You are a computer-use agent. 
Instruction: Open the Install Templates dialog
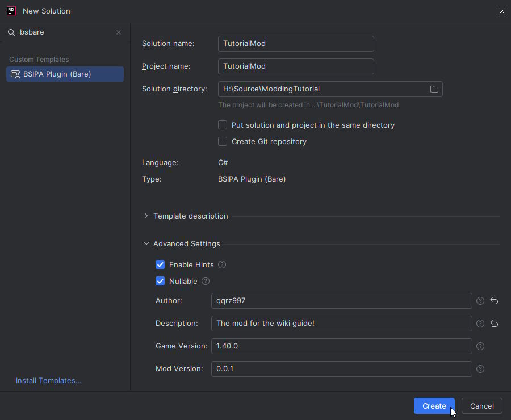click(x=48, y=380)
